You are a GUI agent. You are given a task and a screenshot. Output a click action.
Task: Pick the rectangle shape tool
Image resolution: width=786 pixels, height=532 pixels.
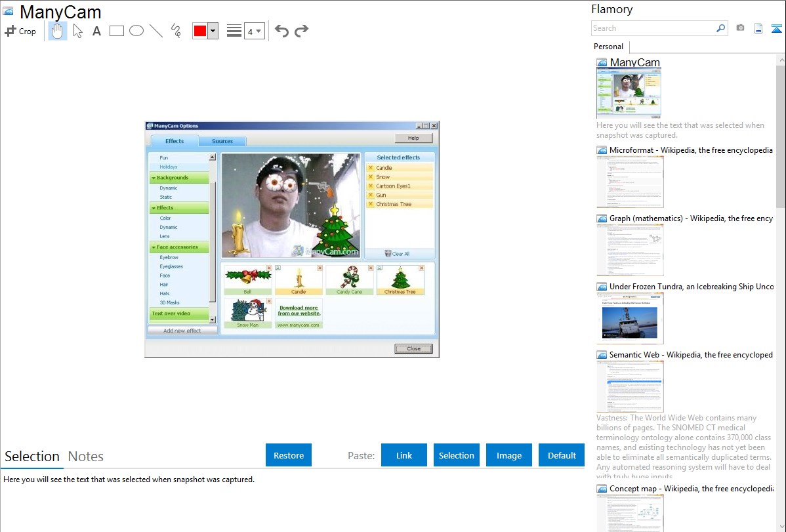[x=117, y=31]
